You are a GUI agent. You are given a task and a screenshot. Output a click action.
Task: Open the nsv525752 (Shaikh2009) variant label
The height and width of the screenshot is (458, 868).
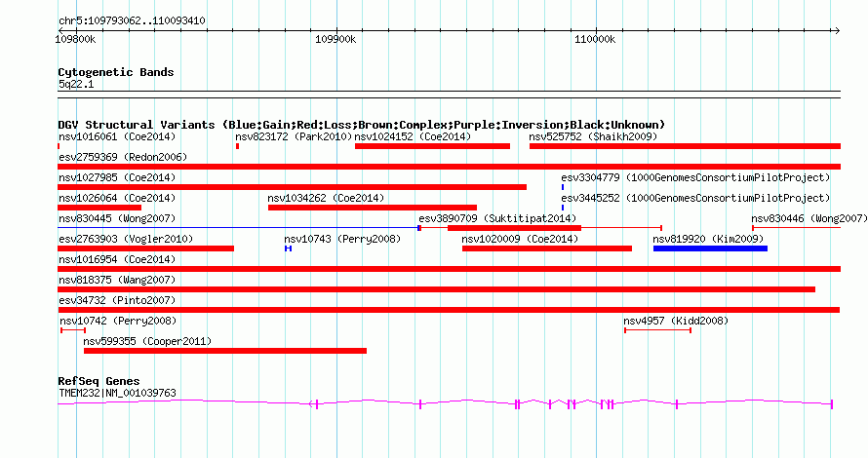593,136
